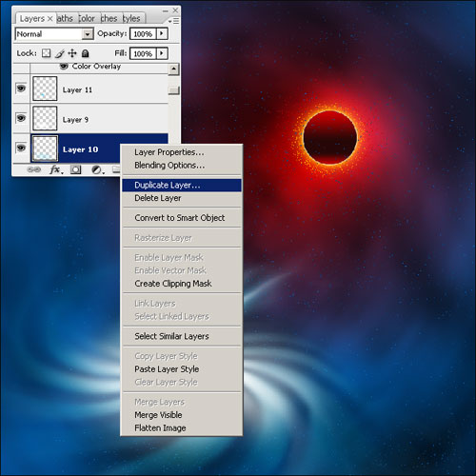Click the lock position move icon
Screen dimensions: 476x476
72,53
